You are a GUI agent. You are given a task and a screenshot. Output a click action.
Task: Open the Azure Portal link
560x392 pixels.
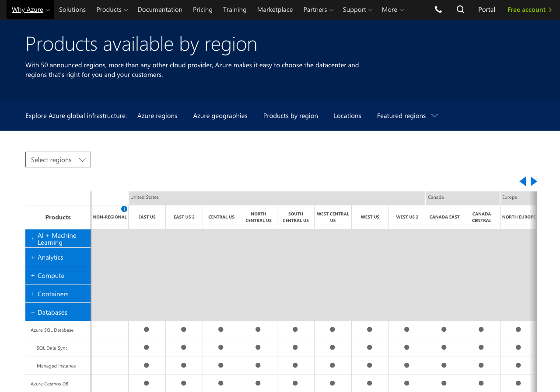coord(486,10)
